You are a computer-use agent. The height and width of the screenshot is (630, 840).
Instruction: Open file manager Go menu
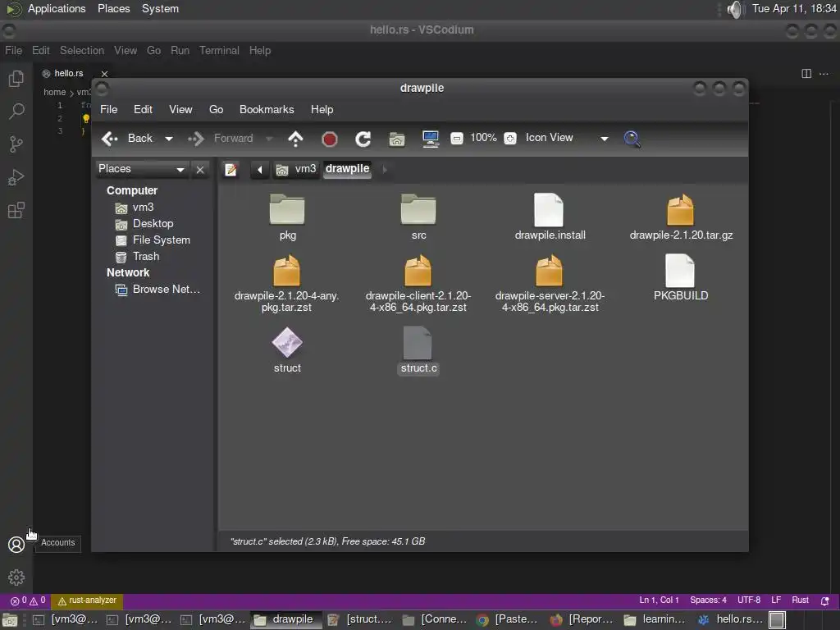[x=216, y=109]
